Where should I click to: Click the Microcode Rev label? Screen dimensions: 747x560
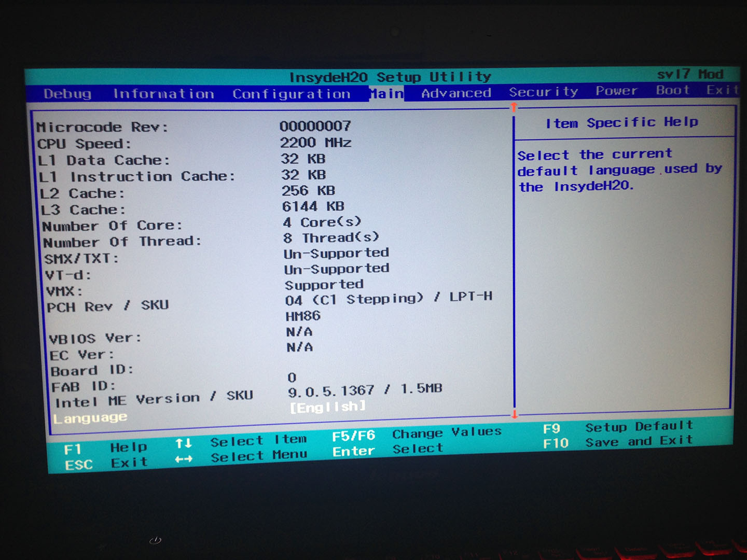[x=102, y=127]
